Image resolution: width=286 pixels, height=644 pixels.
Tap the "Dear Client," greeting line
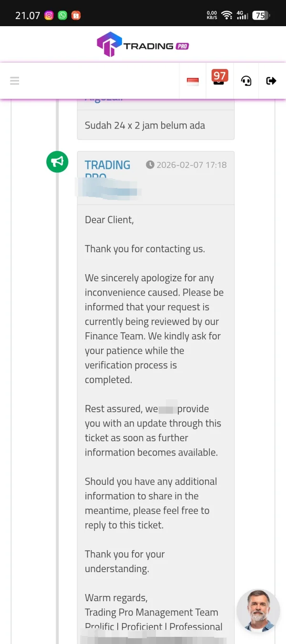pos(109,219)
